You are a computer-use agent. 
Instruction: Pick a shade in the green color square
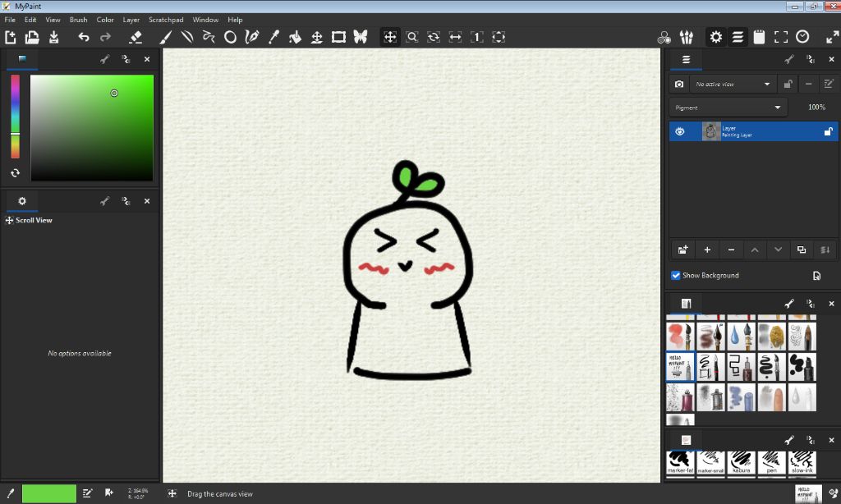[x=92, y=127]
